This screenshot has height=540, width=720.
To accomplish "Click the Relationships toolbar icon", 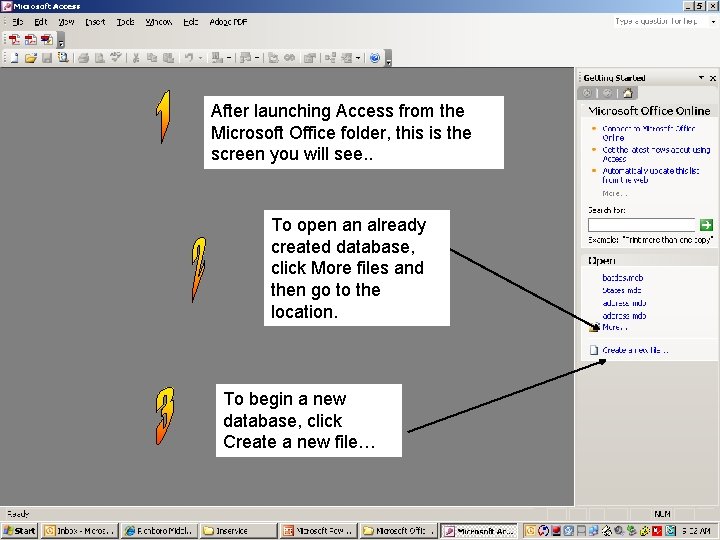I will pos(330,58).
